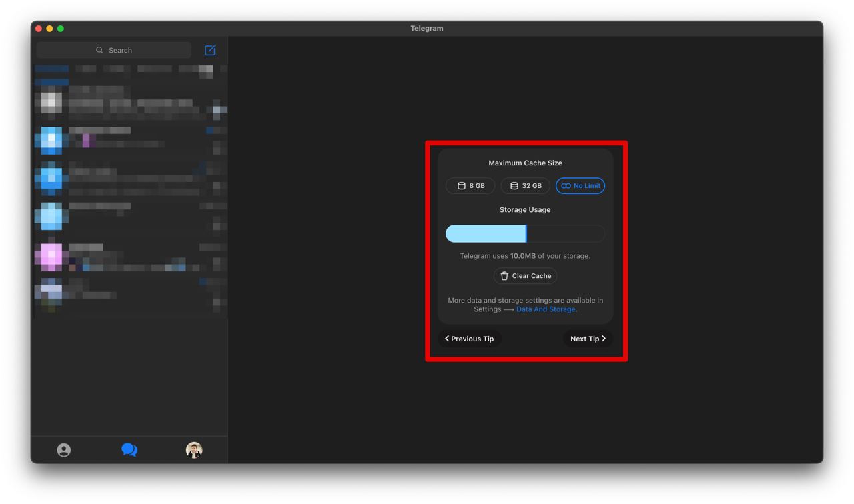The image size is (854, 504).
Task: Open the Contacts tab icon
Action: click(64, 450)
